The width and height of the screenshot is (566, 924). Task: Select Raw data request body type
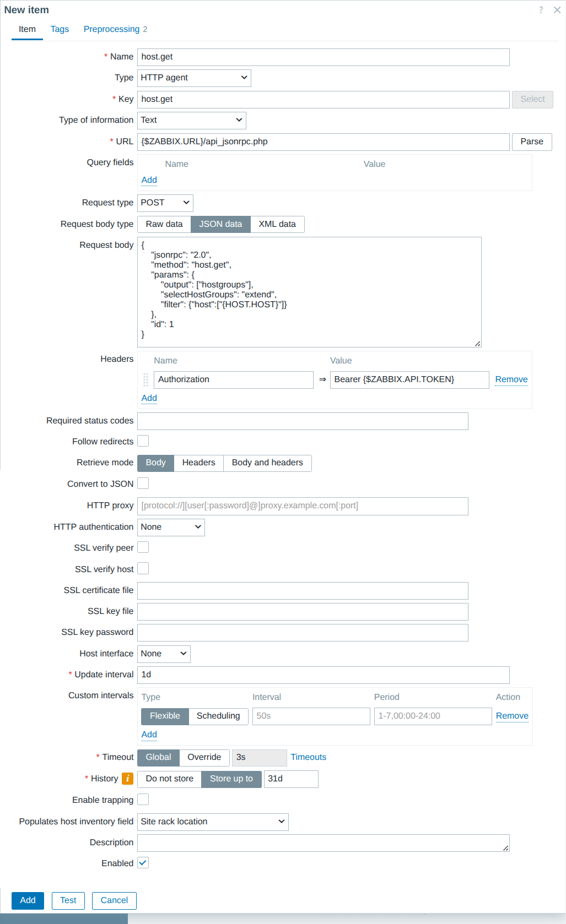(x=164, y=224)
